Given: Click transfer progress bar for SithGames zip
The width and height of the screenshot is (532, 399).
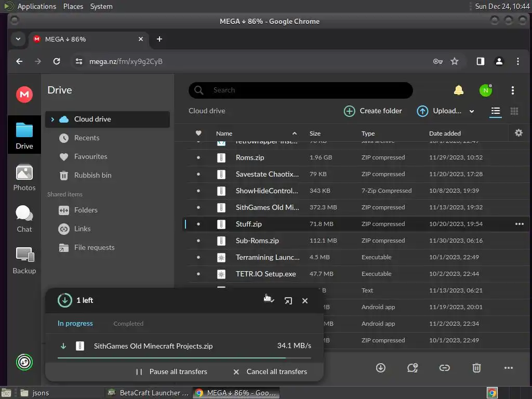Looking at the screenshot, I should [x=184, y=357].
